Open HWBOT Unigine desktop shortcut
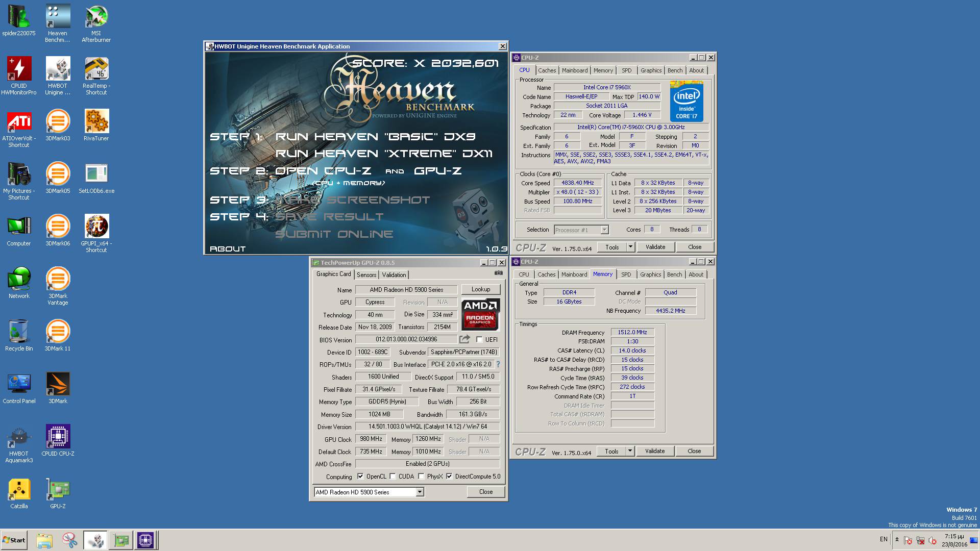980x551 pixels. coord(58,76)
